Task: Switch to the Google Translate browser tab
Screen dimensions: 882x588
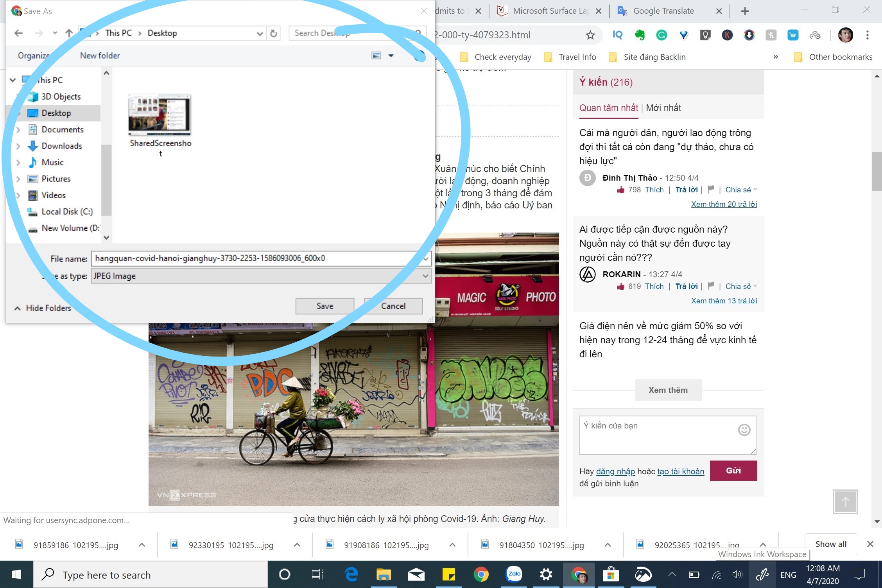Action: (x=665, y=11)
